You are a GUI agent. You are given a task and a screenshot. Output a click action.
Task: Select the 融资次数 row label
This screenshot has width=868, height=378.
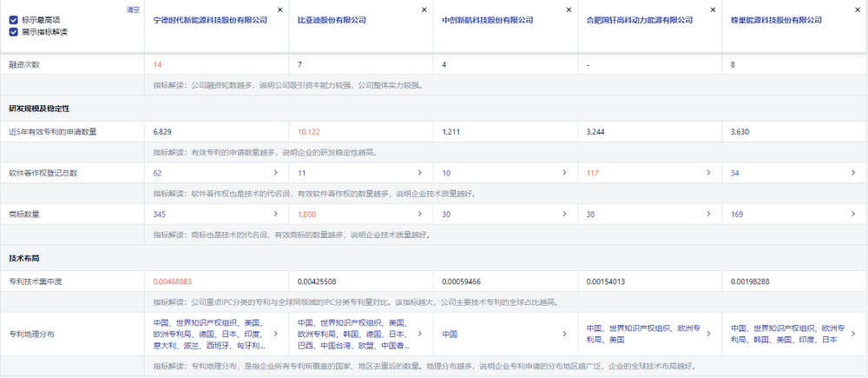point(24,65)
